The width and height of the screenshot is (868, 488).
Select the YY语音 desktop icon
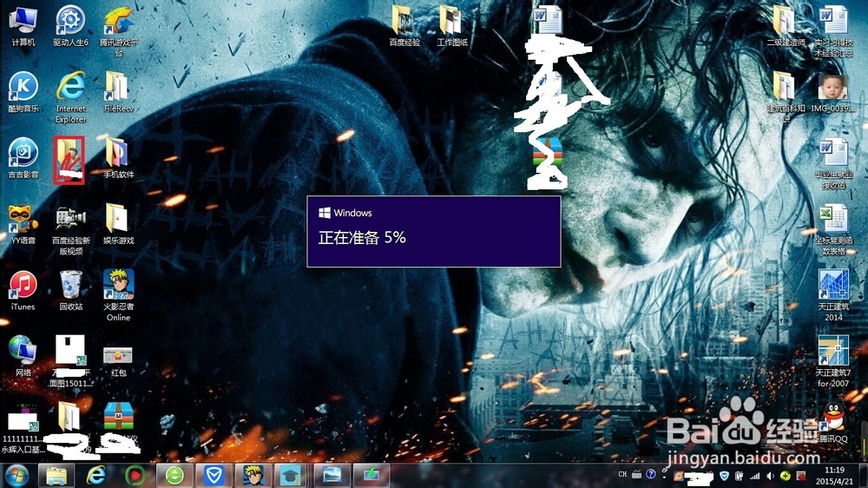click(x=23, y=224)
